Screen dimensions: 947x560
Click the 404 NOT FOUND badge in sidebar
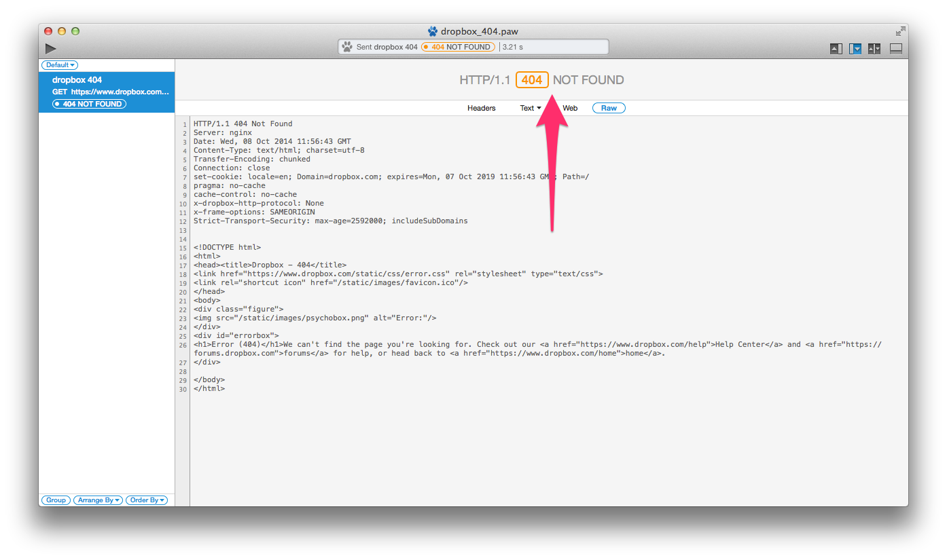pyautogui.click(x=89, y=104)
